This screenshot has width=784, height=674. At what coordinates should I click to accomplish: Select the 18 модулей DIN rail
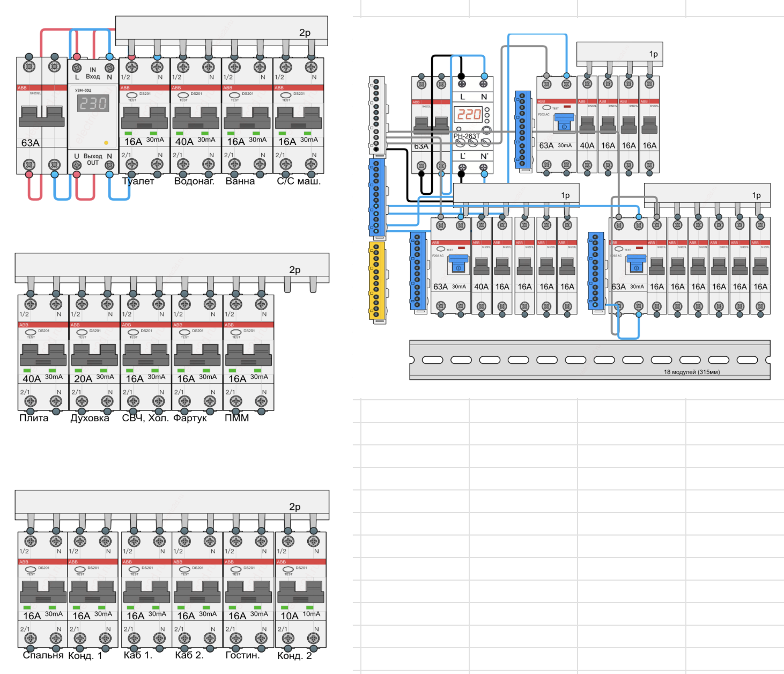[x=590, y=360]
